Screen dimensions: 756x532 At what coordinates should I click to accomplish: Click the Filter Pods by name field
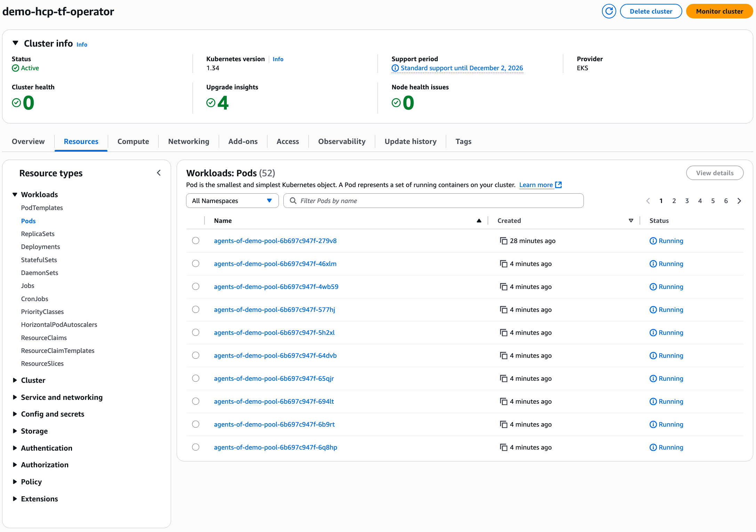(x=433, y=201)
